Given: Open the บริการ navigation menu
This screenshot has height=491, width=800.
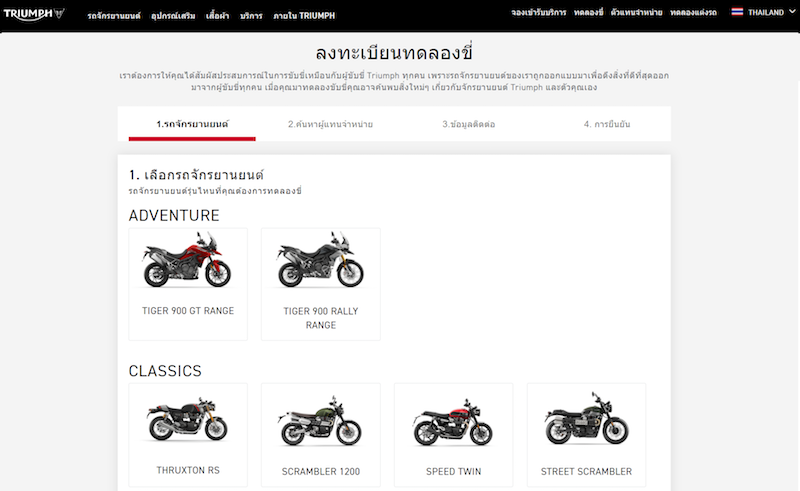Looking at the screenshot, I should [x=251, y=16].
